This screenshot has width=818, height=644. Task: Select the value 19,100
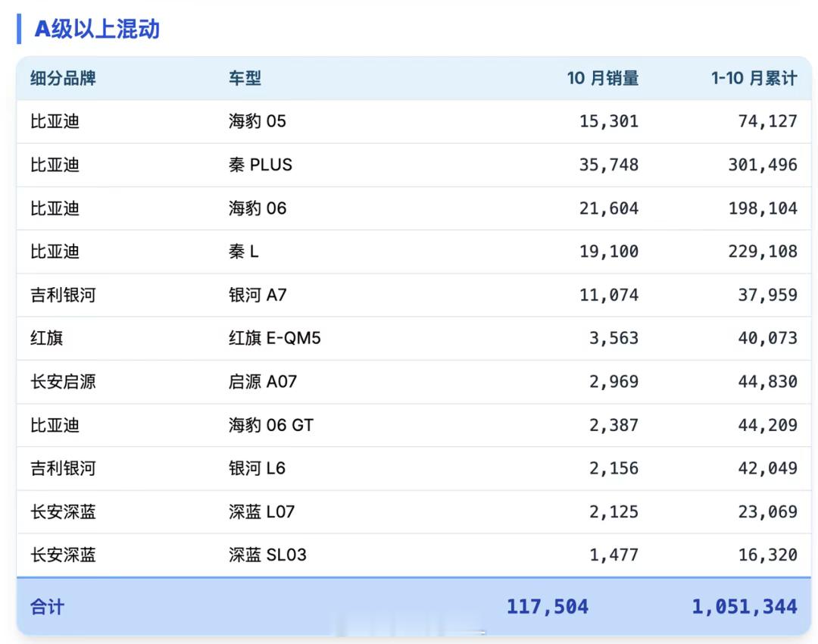pos(609,252)
